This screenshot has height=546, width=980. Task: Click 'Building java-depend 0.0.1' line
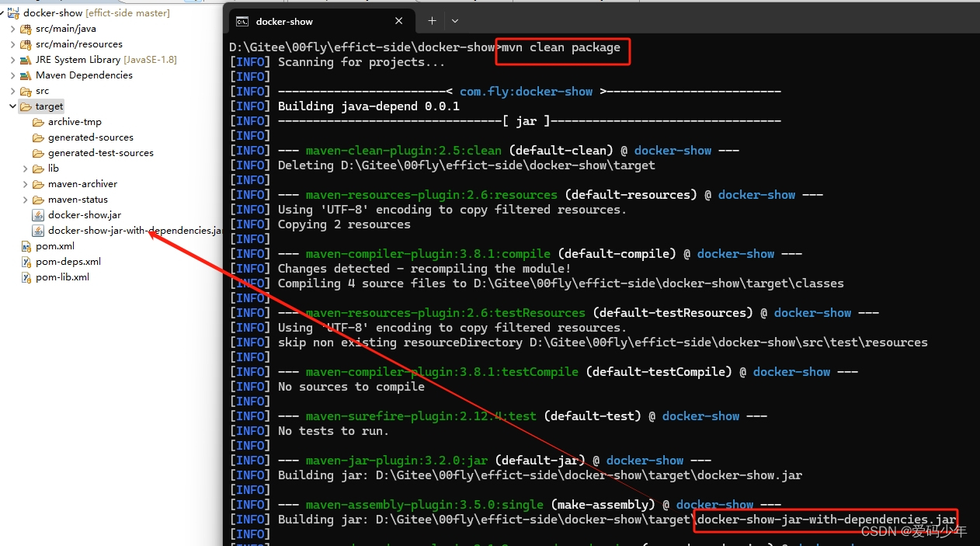pyautogui.click(x=369, y=106)
